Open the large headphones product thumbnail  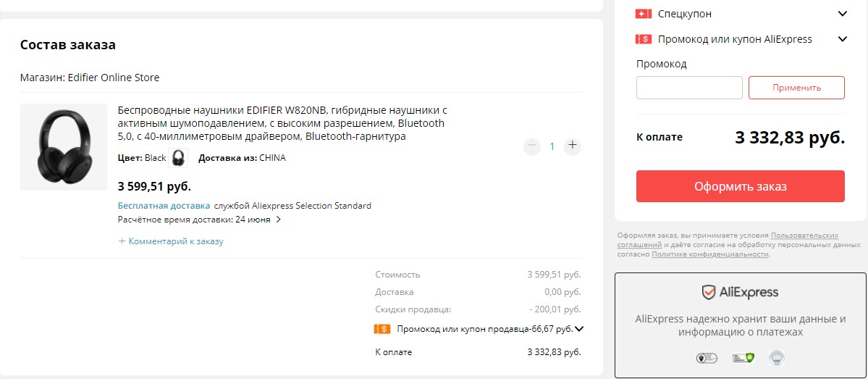(64, 147)
